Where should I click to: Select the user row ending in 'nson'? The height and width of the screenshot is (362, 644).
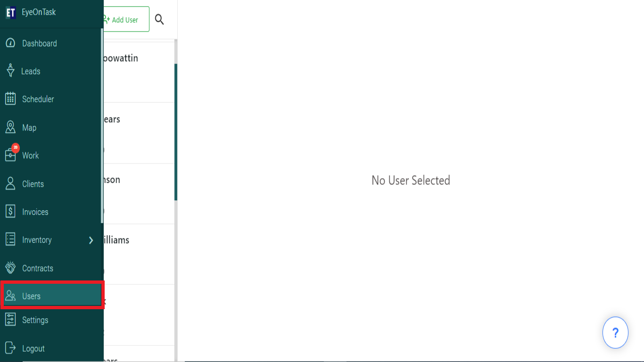(x=139, y=194)
